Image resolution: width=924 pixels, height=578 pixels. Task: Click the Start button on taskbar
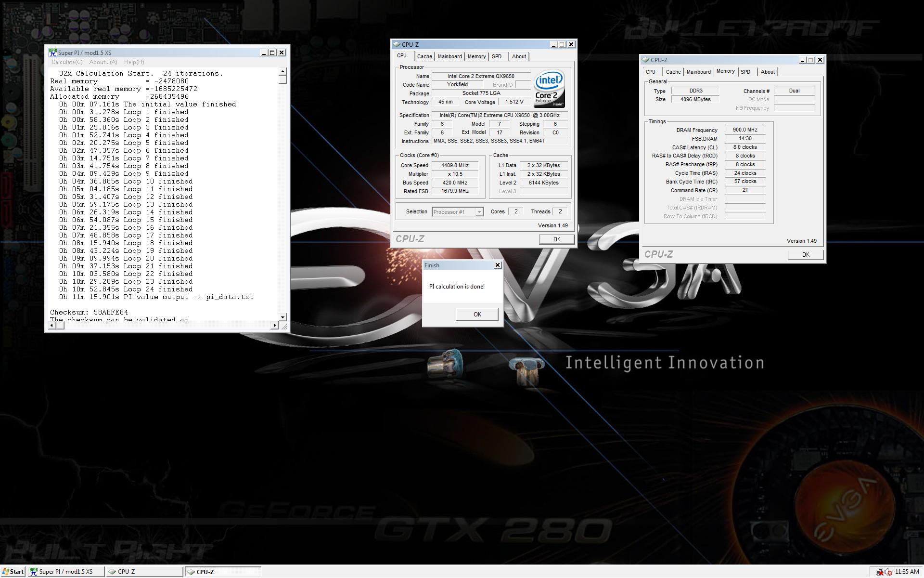pyautogui.click(x=13, y=571)
